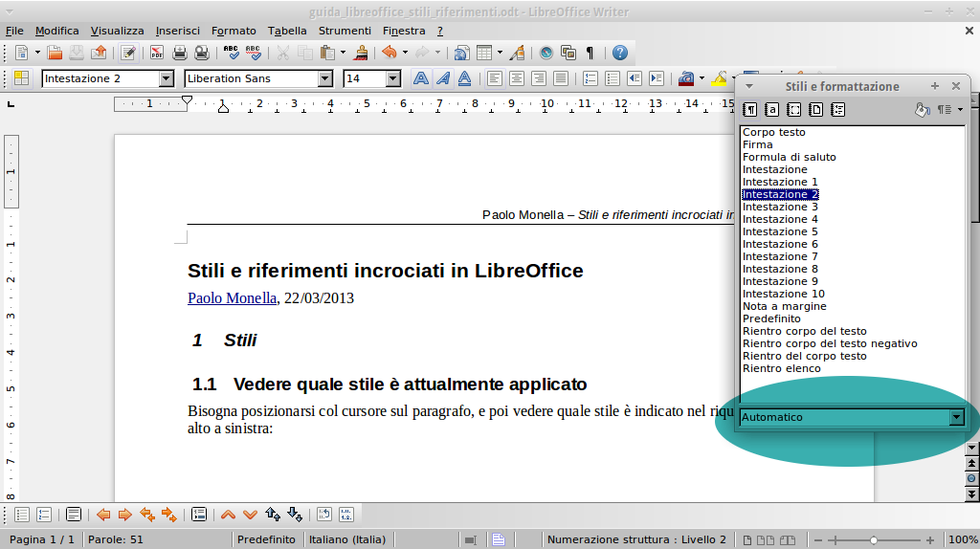Image resolution: width=980 pixels, height=549 pixels.
Task: Apply font color swatch
Action: pyautogui.click(x=685, y=78)
